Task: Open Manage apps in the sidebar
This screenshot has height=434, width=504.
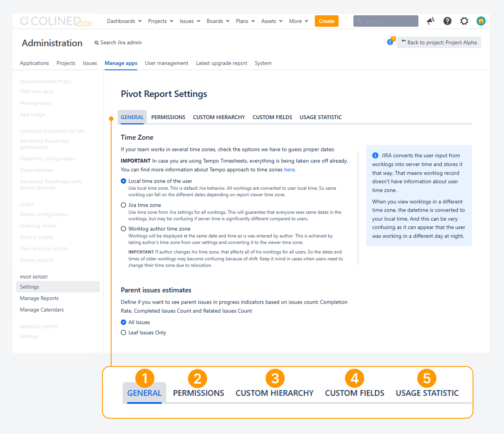Action: coord(36,103)
